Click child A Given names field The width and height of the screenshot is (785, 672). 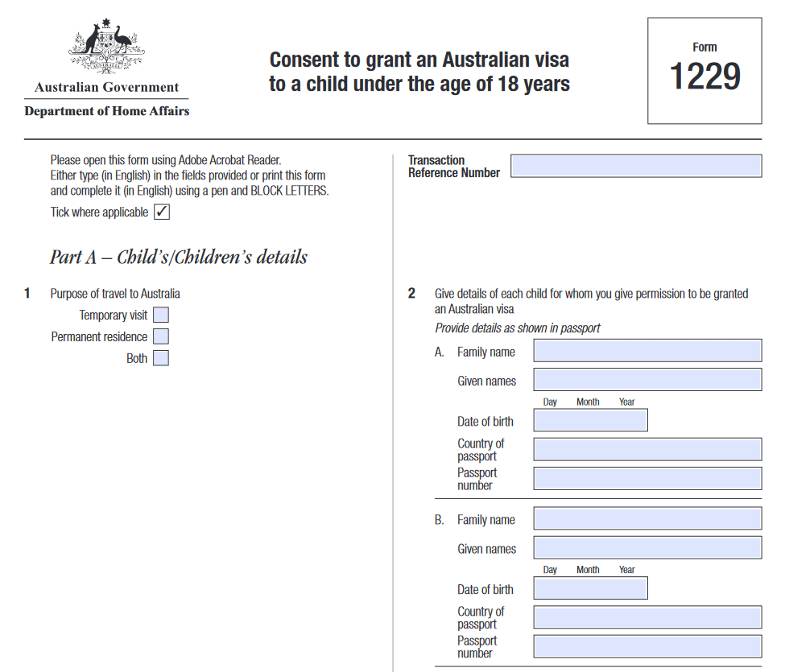648,379
